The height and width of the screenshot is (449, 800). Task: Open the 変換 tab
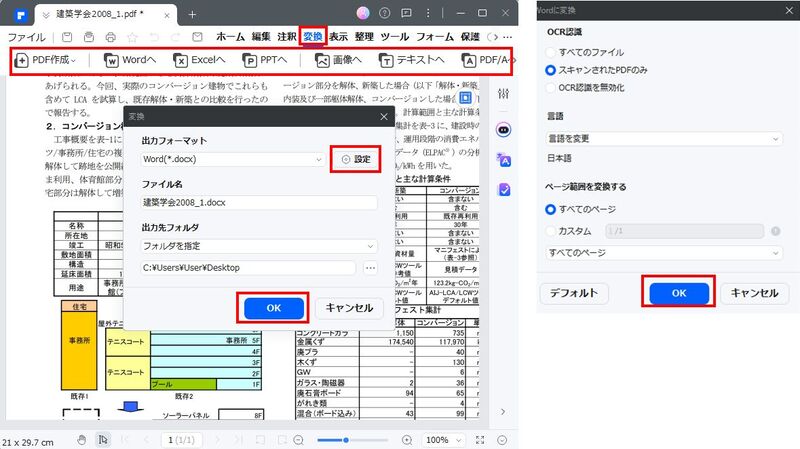(x=313, y=37)
